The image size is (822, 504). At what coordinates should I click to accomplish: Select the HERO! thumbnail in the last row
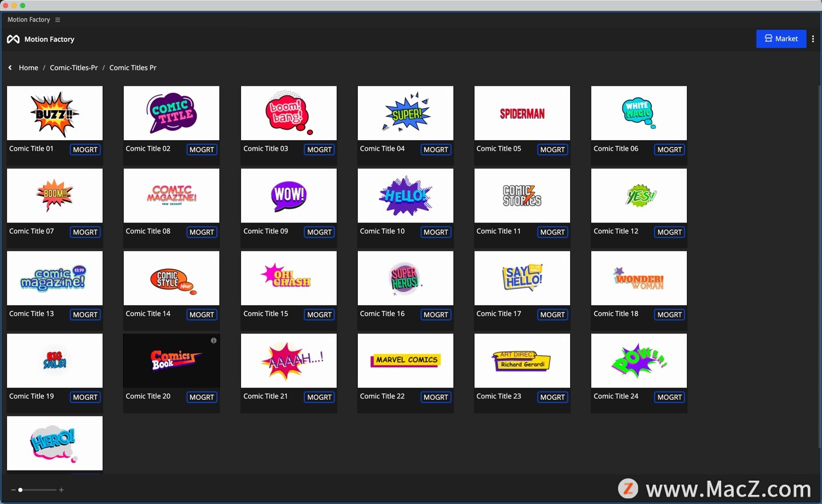point(55,443)
